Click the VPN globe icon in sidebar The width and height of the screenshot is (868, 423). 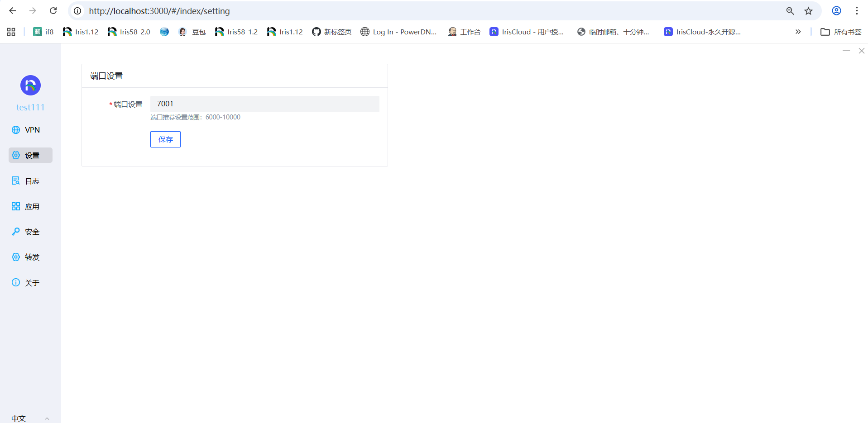tap(16, 130)
